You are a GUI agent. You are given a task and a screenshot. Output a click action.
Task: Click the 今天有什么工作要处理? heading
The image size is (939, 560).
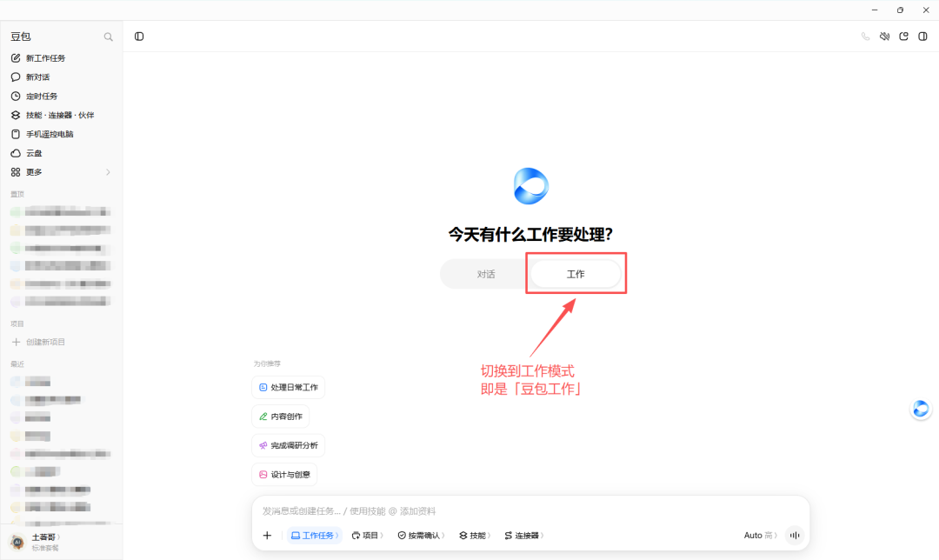pos(530,234)
